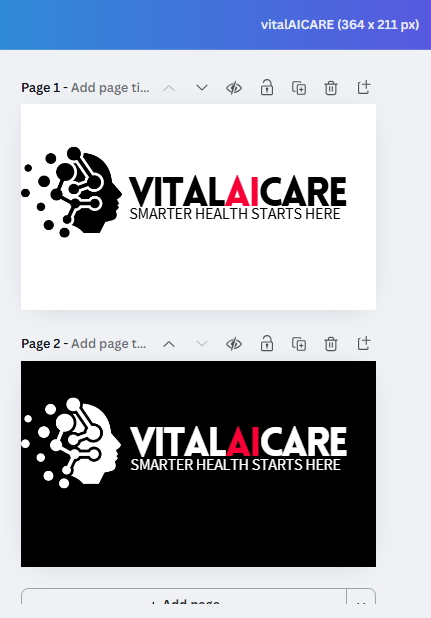This screenshot has height=618, width=431.
Task: Move Page 2 up with chevron
Action: [169, 344]
